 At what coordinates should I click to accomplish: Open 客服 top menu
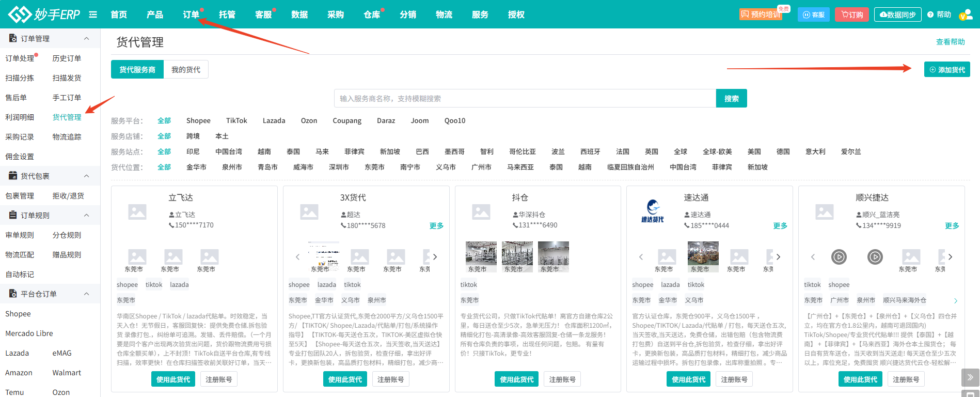click(263, 14)
